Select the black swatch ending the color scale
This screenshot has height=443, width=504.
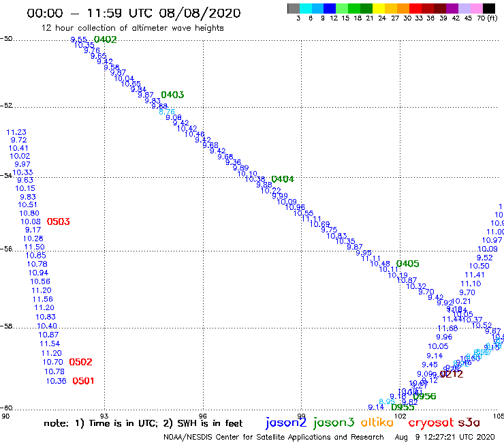tap(489, 8)
